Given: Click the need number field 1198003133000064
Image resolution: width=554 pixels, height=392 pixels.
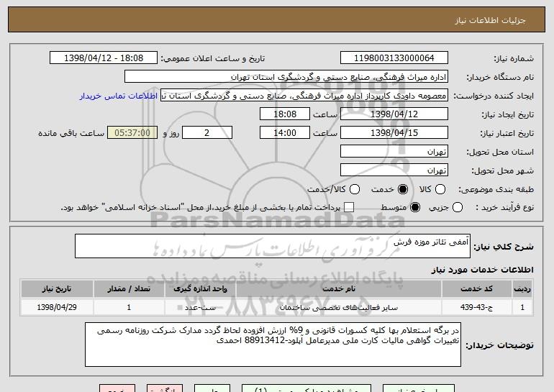Looking at the screenshot, I should point(394,58).
